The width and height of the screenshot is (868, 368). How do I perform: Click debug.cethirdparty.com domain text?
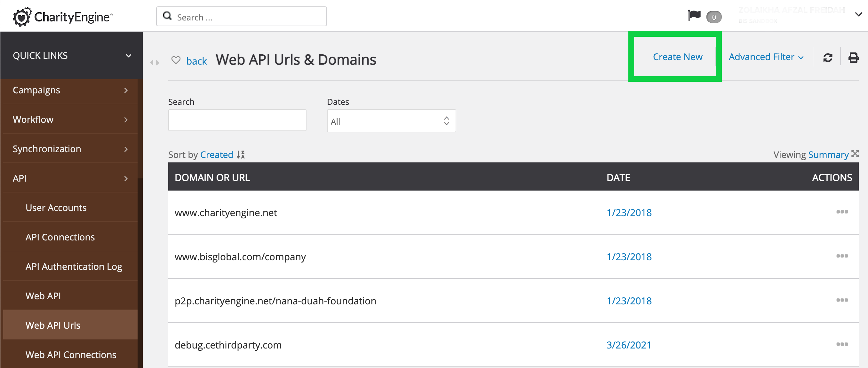point(228,345)
